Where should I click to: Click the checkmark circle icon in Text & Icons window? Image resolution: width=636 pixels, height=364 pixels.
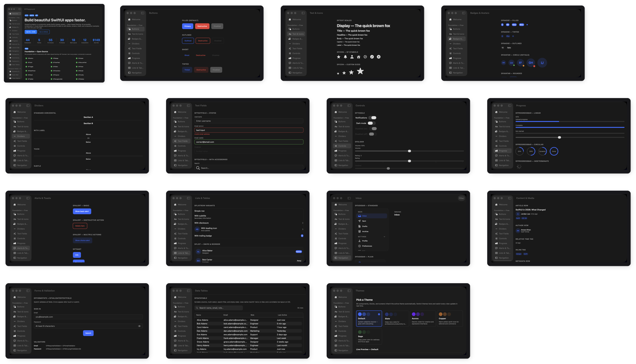372,57
